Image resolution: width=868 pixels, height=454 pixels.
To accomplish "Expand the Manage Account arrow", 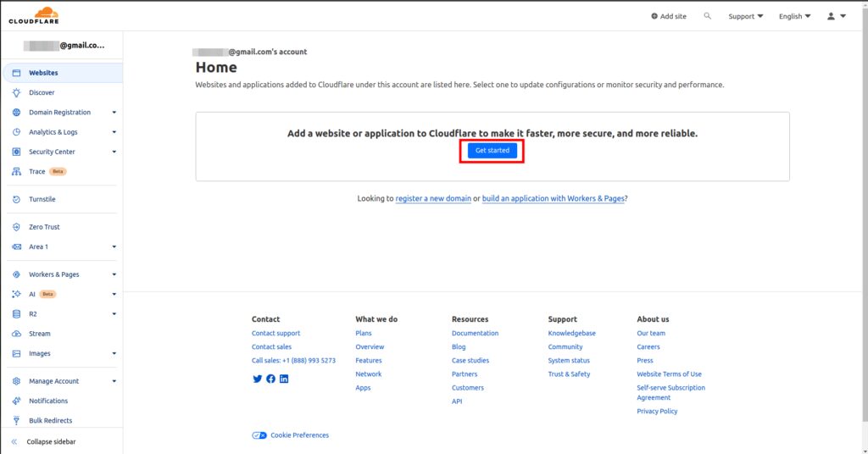I will [x=114, y=381].
